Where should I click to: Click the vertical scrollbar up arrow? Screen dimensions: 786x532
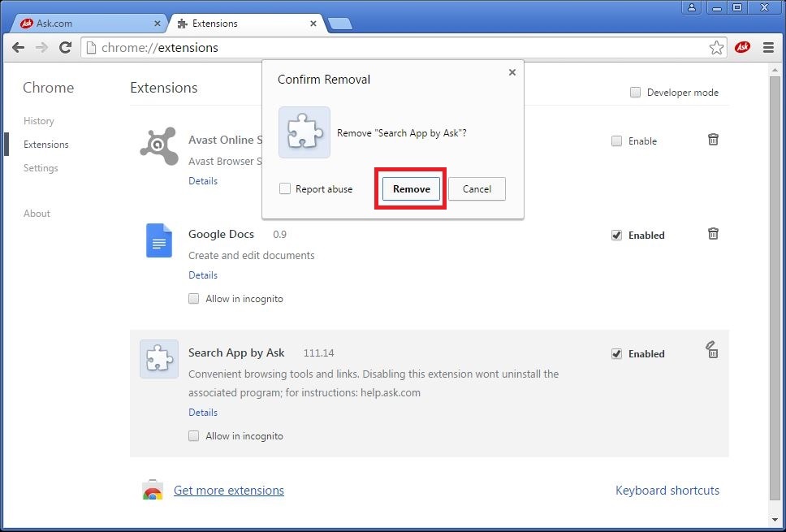pyautogui.click(x=776, y=70)
